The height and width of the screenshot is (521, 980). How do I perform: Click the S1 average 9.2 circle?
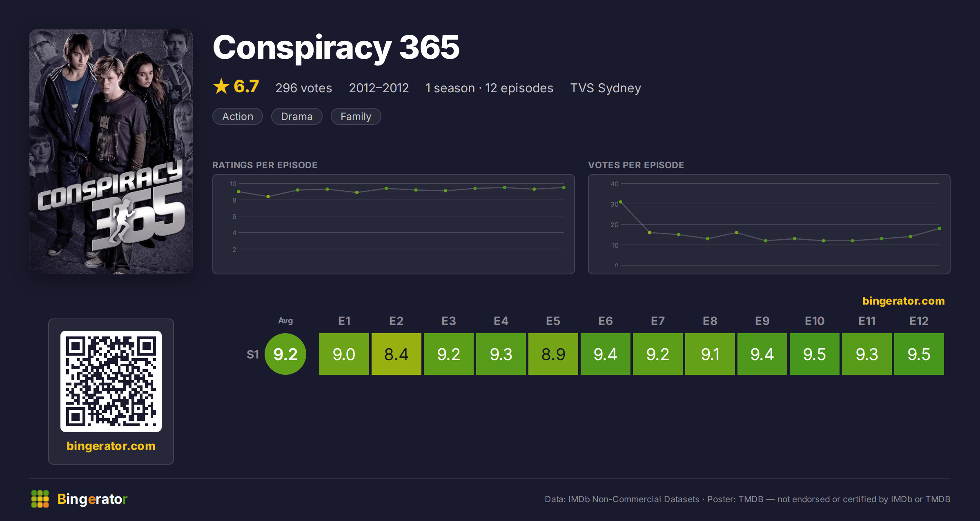click(285, 354)
